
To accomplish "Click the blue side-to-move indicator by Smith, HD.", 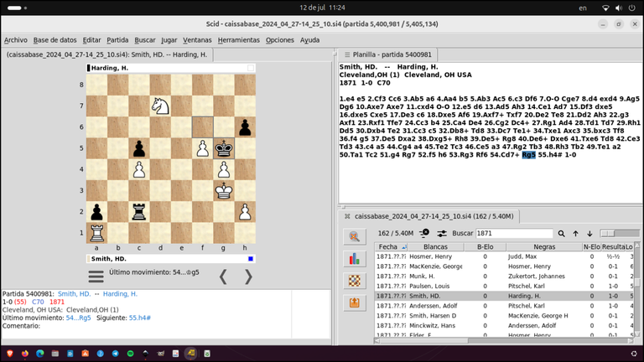I will point(251,259).
